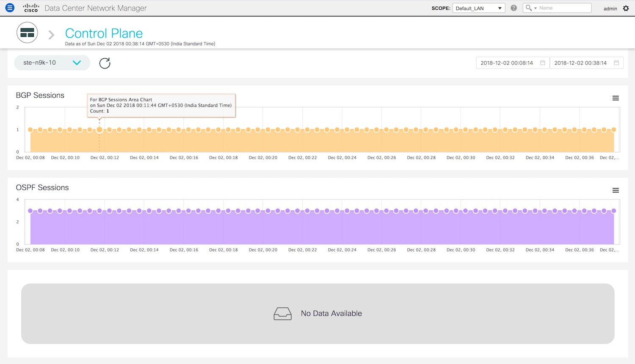Click OSPF chart axis label Dec 02, 00:28
This screenshot has height=364, width=635.
pos(421,250)
